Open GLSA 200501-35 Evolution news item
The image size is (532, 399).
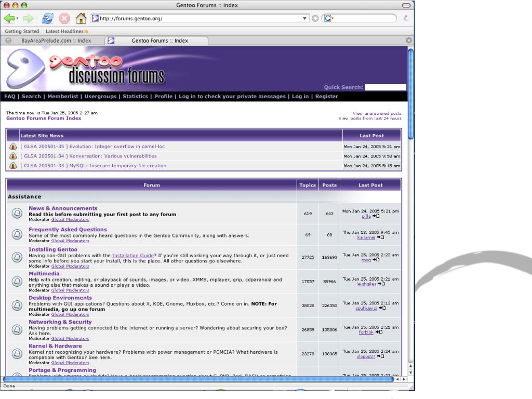pyautogui.click(x=92, y=147)
